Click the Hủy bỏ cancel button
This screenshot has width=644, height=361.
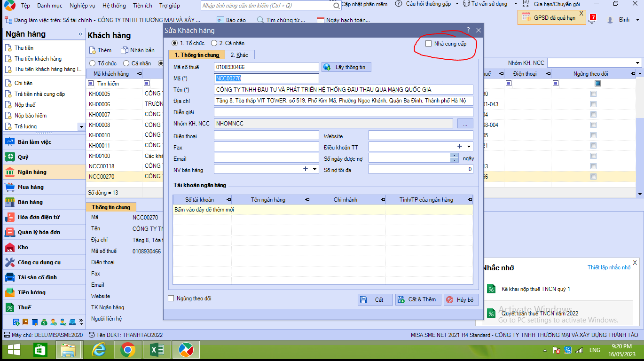461,300
